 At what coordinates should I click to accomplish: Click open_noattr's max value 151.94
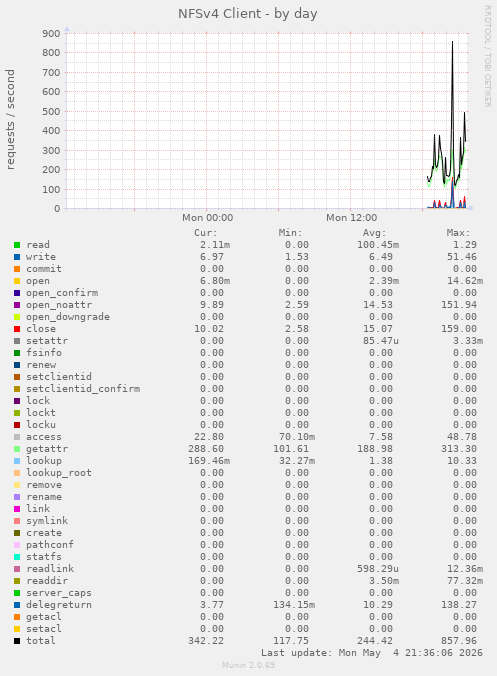click(x=459, y=305)
